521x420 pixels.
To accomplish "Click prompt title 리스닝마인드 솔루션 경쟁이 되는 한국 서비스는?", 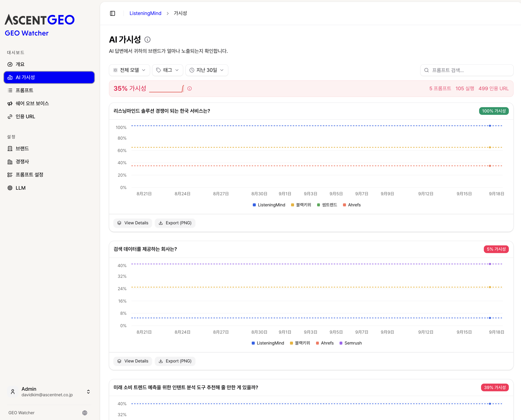I will [x=162, y=111].
